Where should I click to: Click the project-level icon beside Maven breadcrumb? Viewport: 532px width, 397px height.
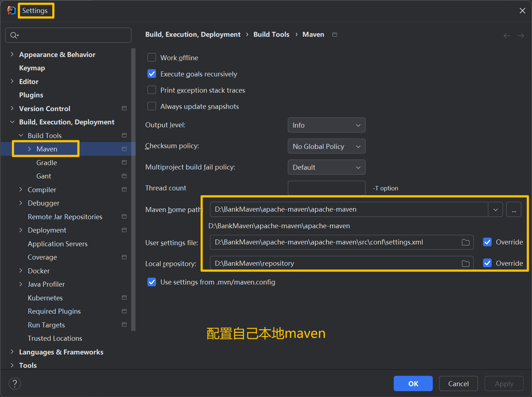coord(334,35)
